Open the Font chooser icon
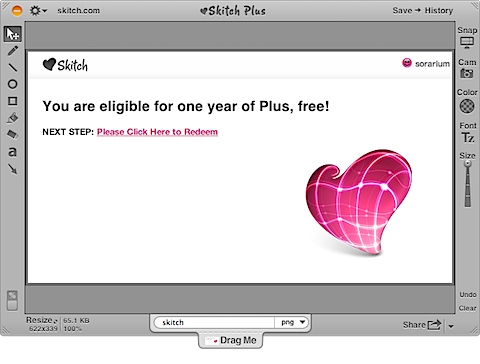 (468, 137)
